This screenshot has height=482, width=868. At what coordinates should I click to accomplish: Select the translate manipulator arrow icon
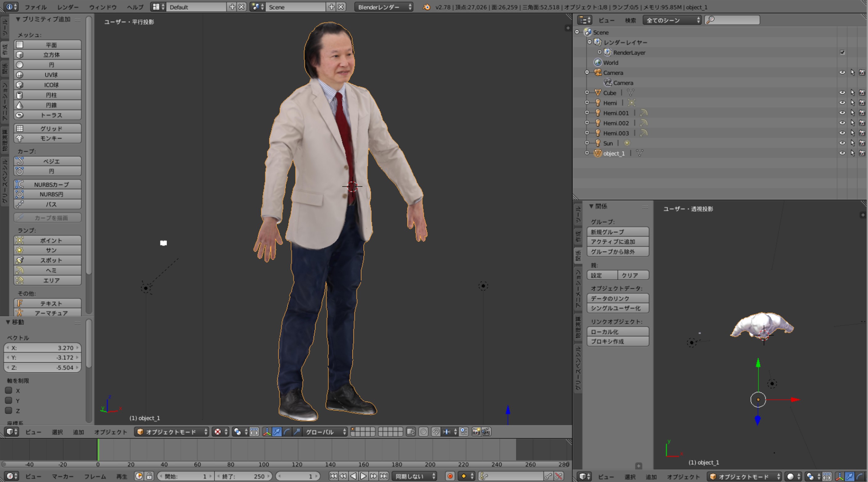pyautogui.click(x=276, y=432)
